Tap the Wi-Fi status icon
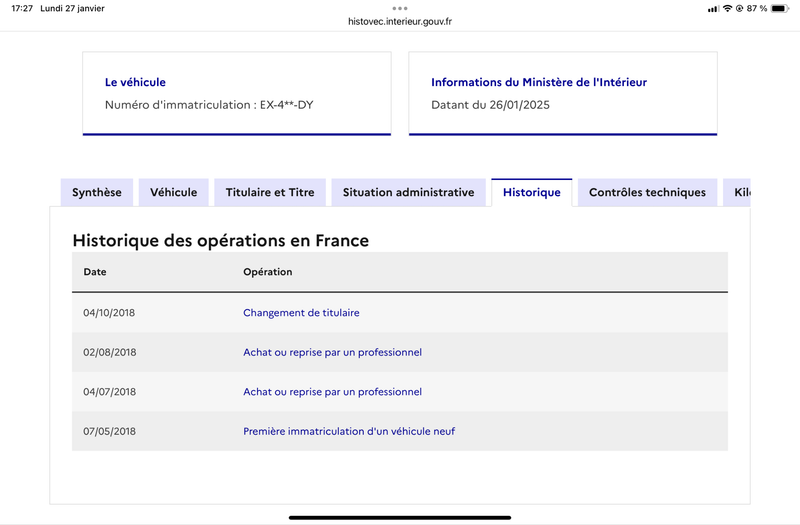Image resolution: width=800 pixels, height=525 pixels. [x=728, y=8]
